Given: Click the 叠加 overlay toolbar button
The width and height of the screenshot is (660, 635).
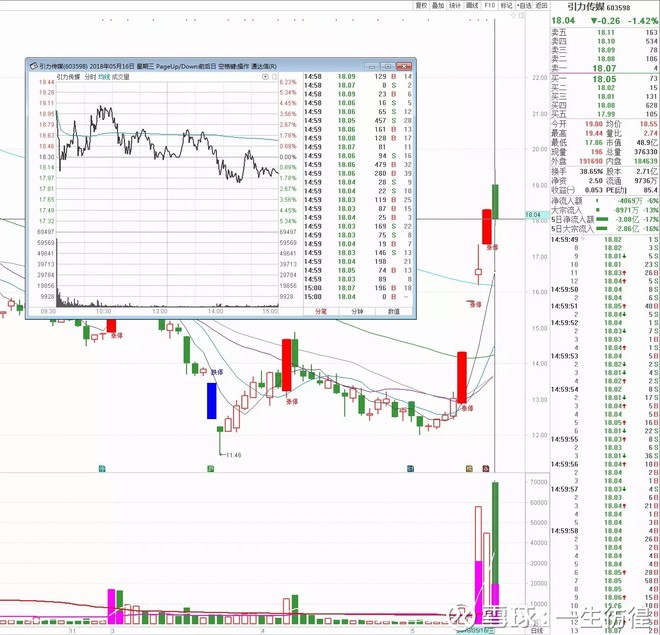Looking at the screenshot, I should 438,5.
